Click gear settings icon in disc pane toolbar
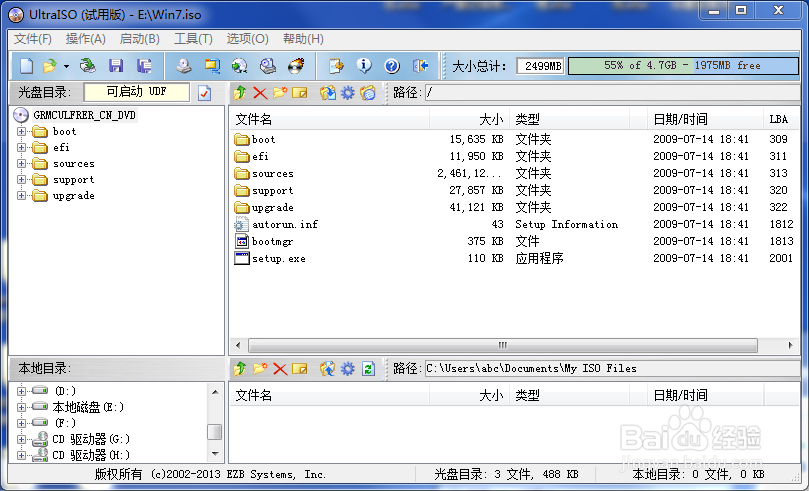The image size is (809, 491). click(x=348, y=93)
